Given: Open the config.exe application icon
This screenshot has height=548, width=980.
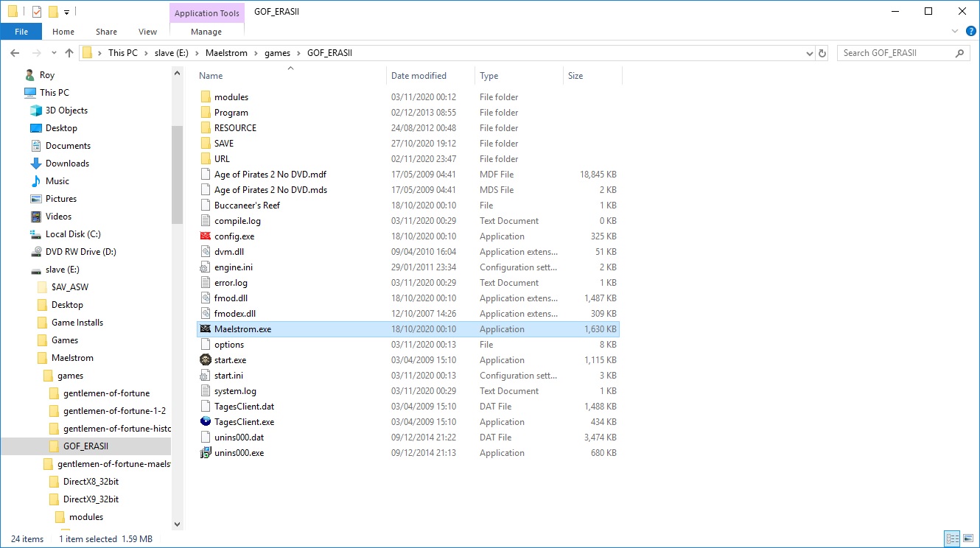Looking at the screenshot, I should (x=206, y=236).
